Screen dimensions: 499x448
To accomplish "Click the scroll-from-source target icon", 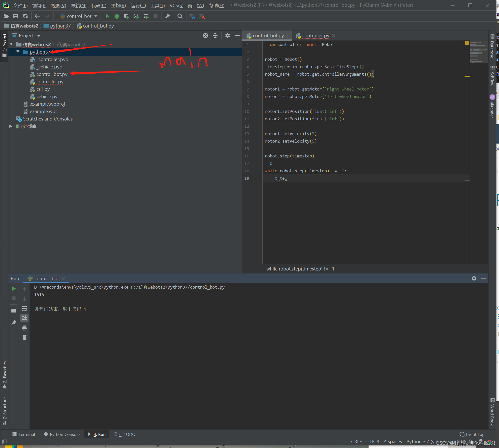I will (x=205, y=35).
